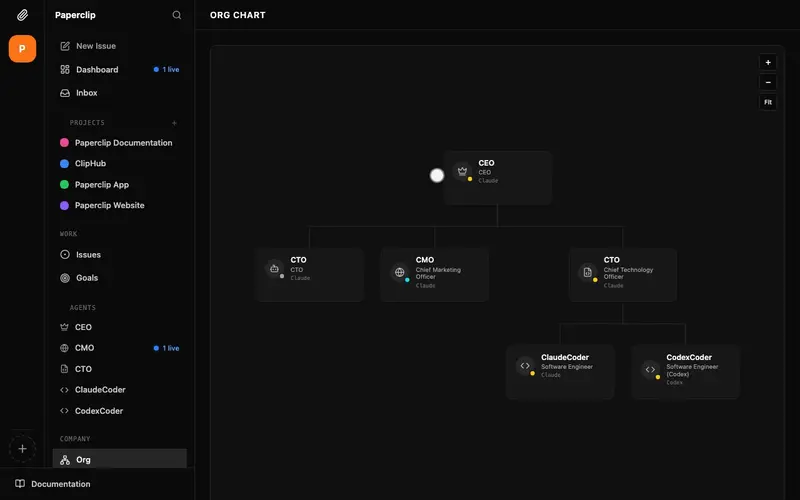800x500 pixels.
Task: Open the Dashboard page
Action: pyautogui.click(x=97, y=70)
